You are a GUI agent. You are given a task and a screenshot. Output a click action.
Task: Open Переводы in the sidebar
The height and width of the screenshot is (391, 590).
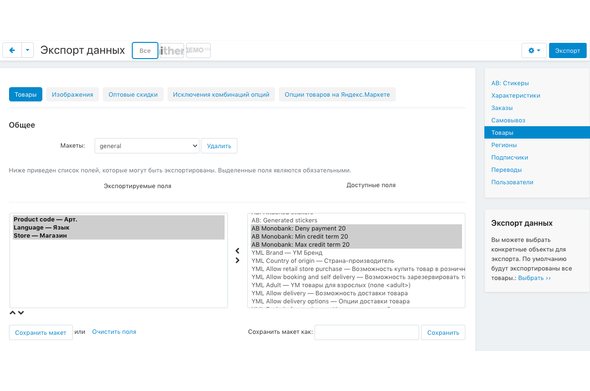506,170
